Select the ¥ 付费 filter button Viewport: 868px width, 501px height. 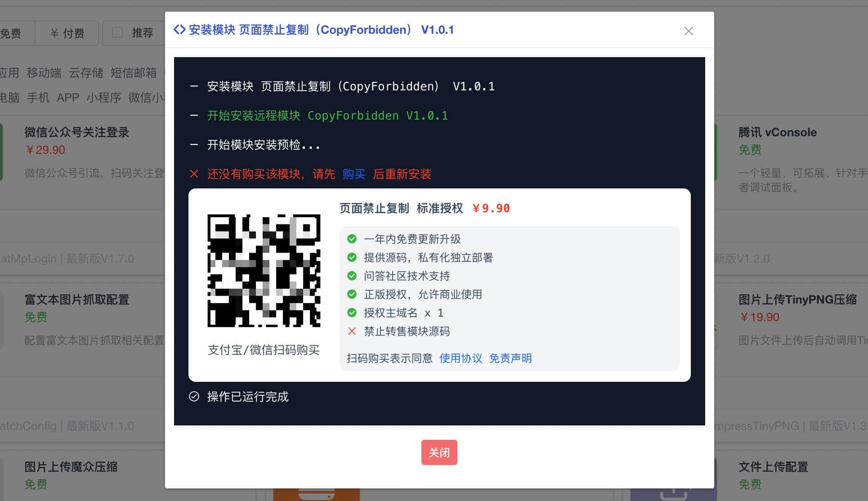(x=67, y=33)
